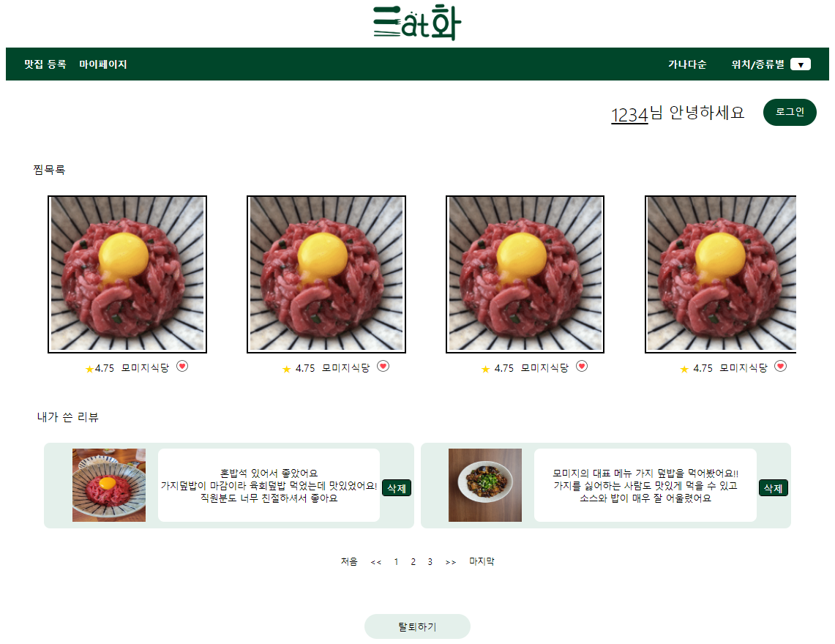Toggle the heart on the second 모미지식당 card
Image resolution: width=835 pixels, height=644 pixels.
click(x=383, y=367)
